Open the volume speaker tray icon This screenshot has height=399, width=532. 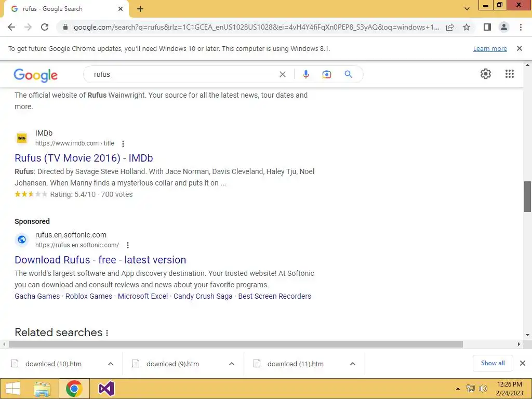[483, 389]
